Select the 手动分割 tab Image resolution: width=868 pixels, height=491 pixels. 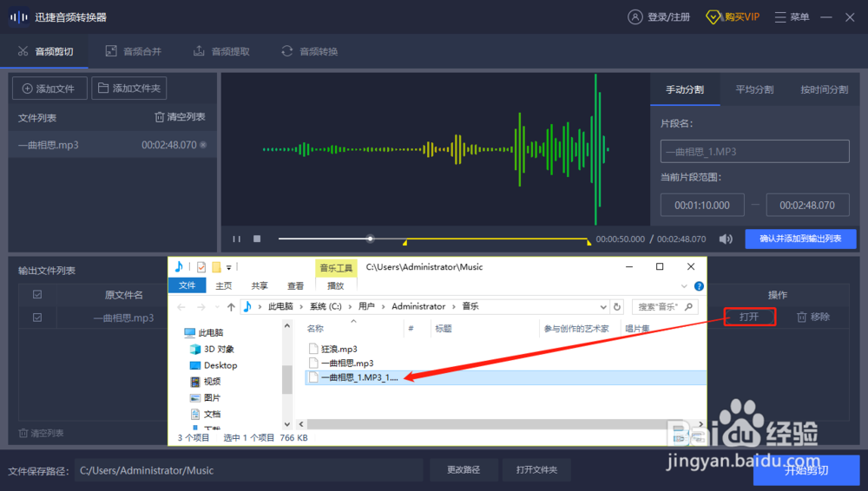pyautogui.click(x=685, y=89)
